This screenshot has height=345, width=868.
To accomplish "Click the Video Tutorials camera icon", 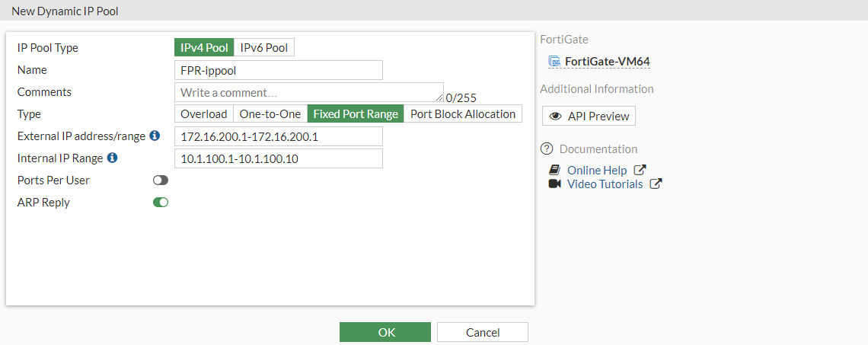I will tap(554, 184).
